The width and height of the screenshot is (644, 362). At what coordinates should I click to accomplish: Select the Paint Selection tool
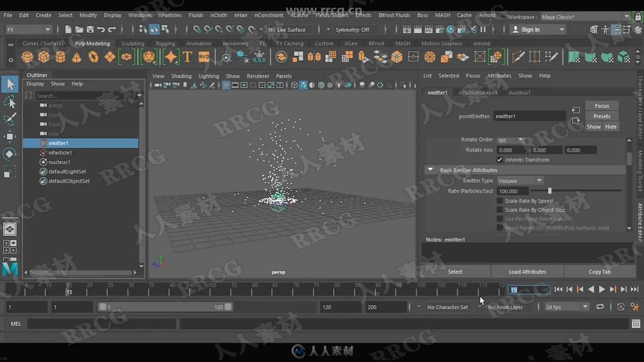[10, 119]
